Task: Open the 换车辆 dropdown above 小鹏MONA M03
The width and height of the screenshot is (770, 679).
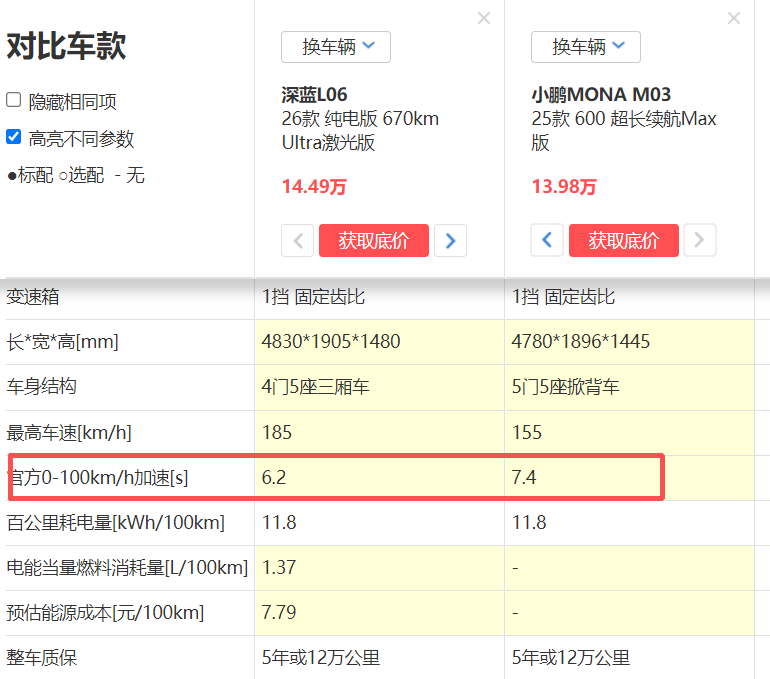Action: pyautogui.click(x=586, y=47)
